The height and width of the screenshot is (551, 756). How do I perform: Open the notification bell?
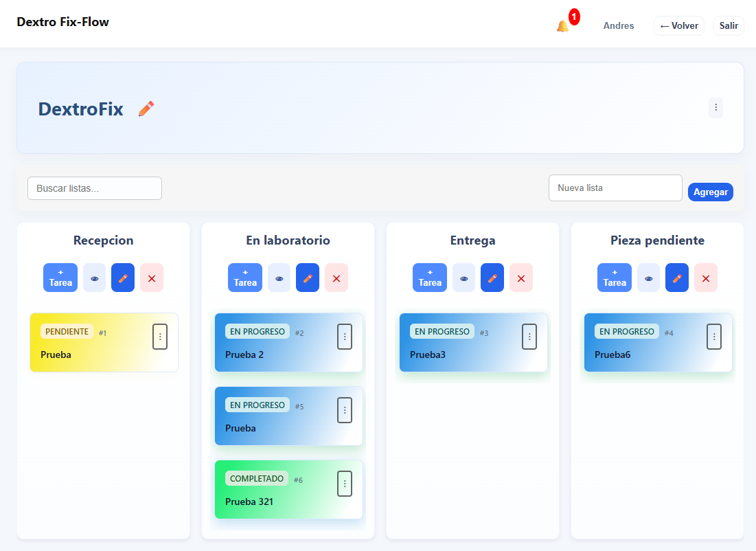[x=562, y=26]
